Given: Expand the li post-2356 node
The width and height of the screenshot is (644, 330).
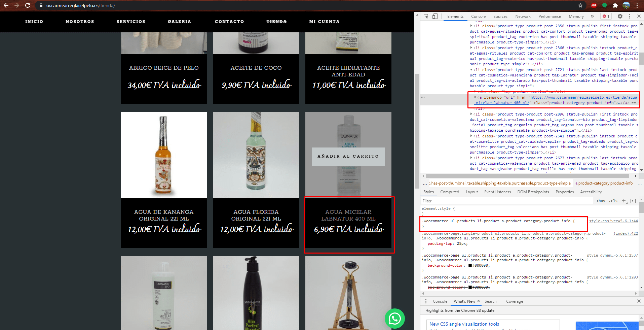Looking at the screenshot, I should (471, 26).
